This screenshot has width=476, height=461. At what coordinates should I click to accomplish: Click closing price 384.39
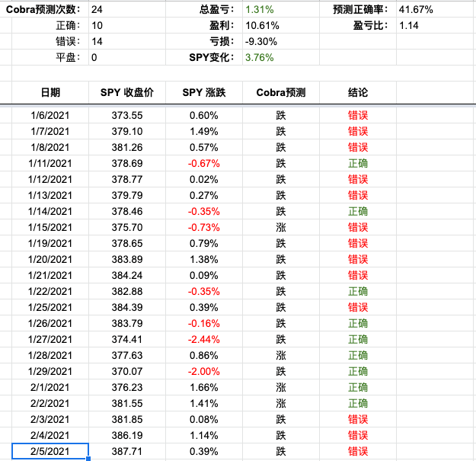127,307
